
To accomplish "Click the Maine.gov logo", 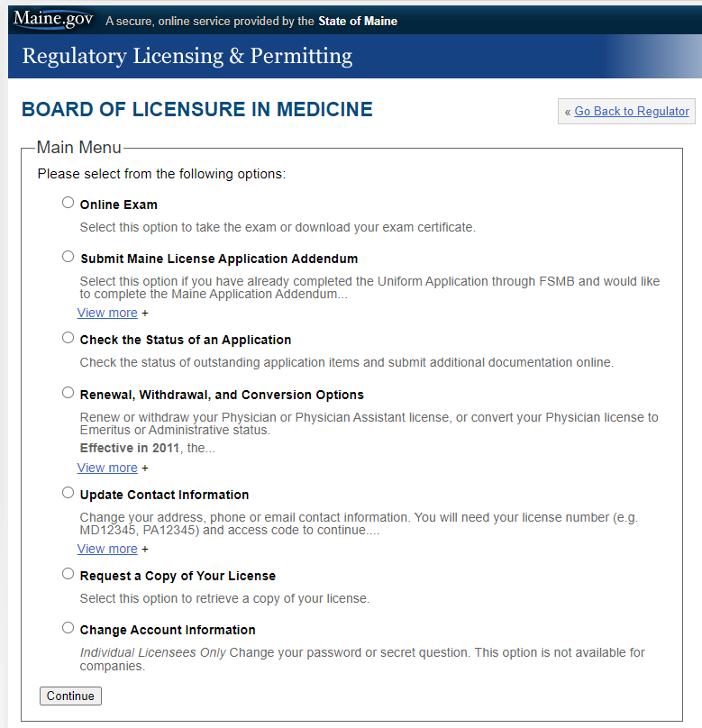I will coord(53,20).
